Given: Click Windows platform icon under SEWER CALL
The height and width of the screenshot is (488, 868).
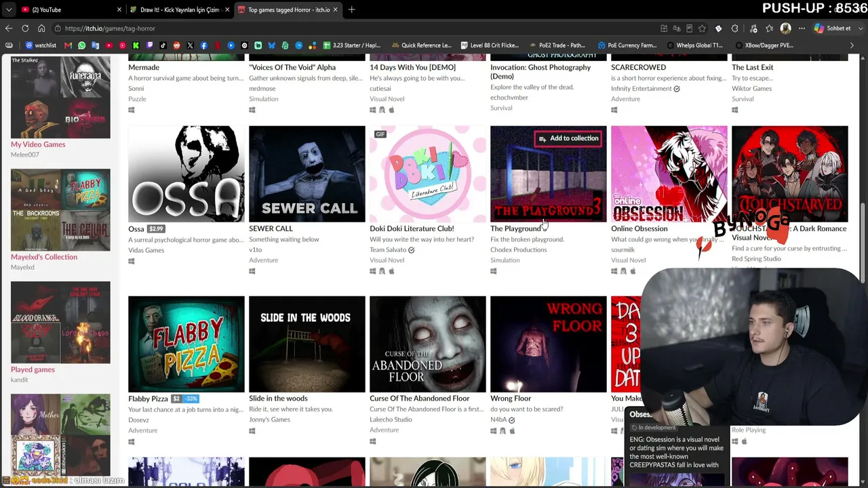Looking at the screenshot, I should [x=252, y=271].
